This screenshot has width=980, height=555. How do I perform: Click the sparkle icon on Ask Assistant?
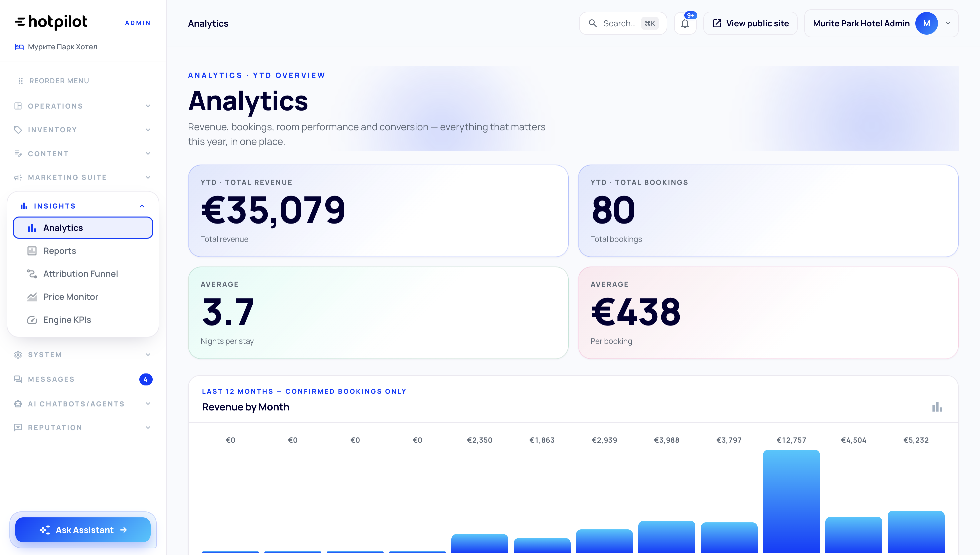(45, 530)
